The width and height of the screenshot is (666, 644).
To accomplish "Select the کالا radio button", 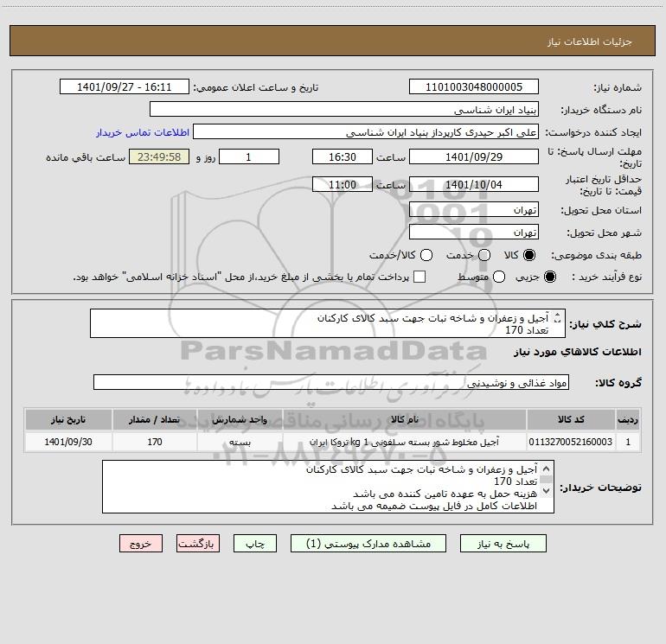I will pyautogui.click(x=529, y=255).
